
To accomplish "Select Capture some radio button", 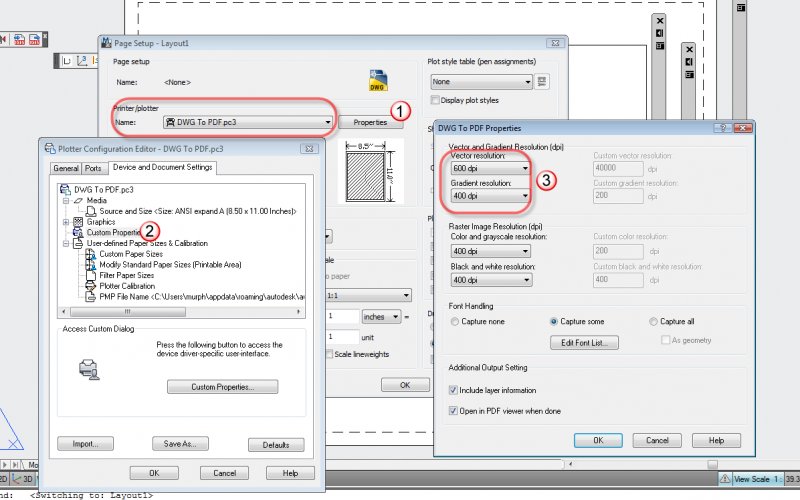I will point(554,322).
